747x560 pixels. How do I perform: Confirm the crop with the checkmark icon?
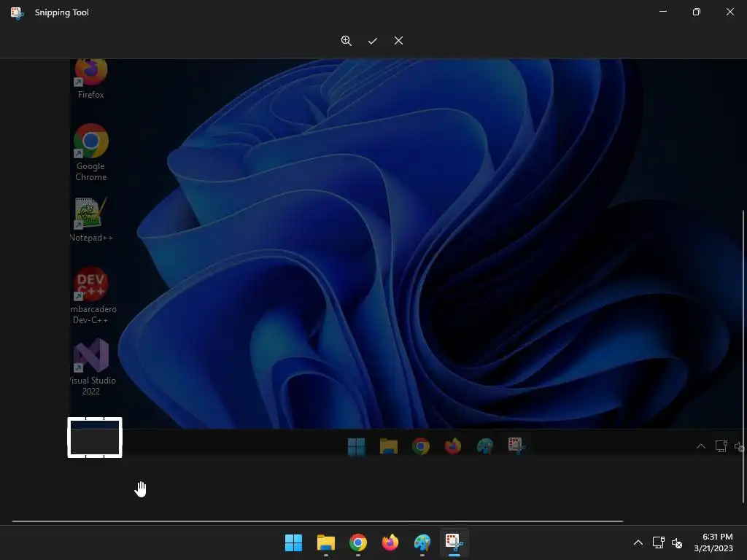pos(373,41)
